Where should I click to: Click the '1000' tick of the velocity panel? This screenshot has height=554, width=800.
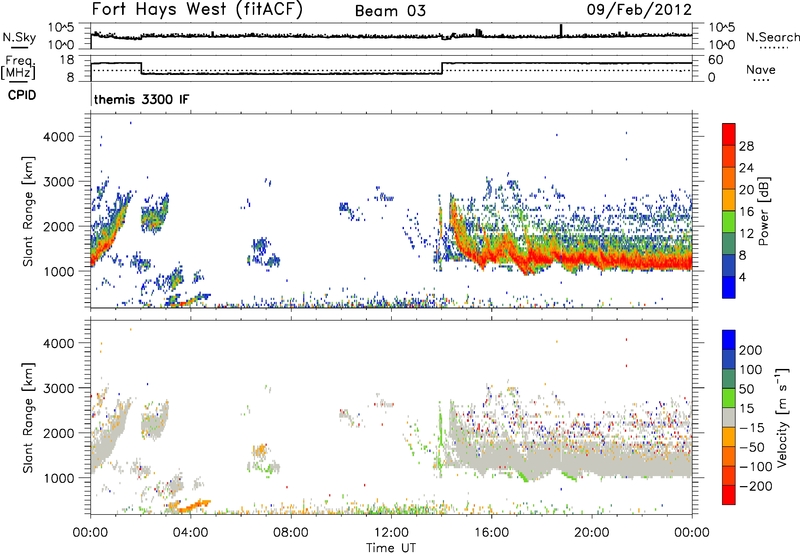click(x=59, y=478)
